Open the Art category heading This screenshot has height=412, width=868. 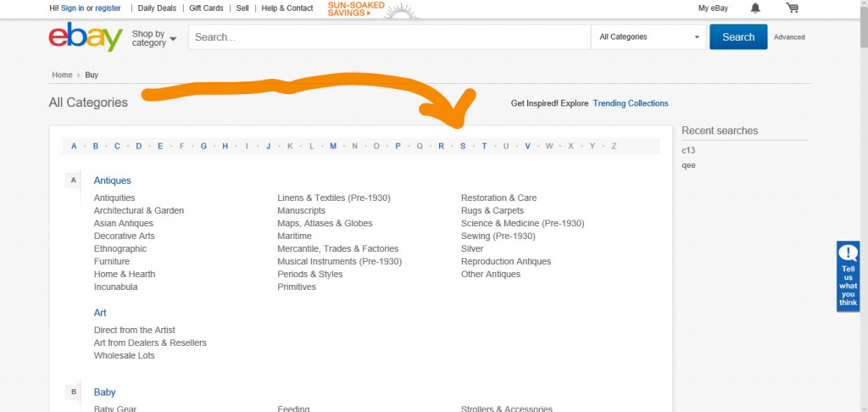pos(100,313)
